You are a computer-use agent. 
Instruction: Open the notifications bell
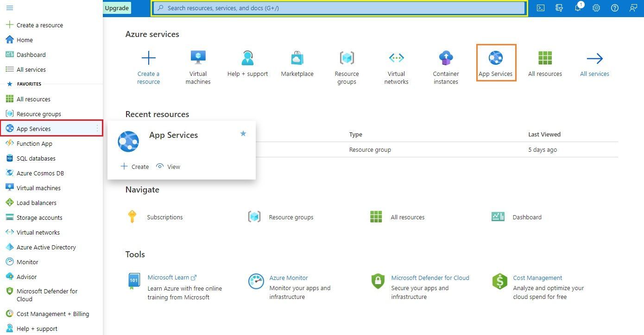(x=578, y=8)
